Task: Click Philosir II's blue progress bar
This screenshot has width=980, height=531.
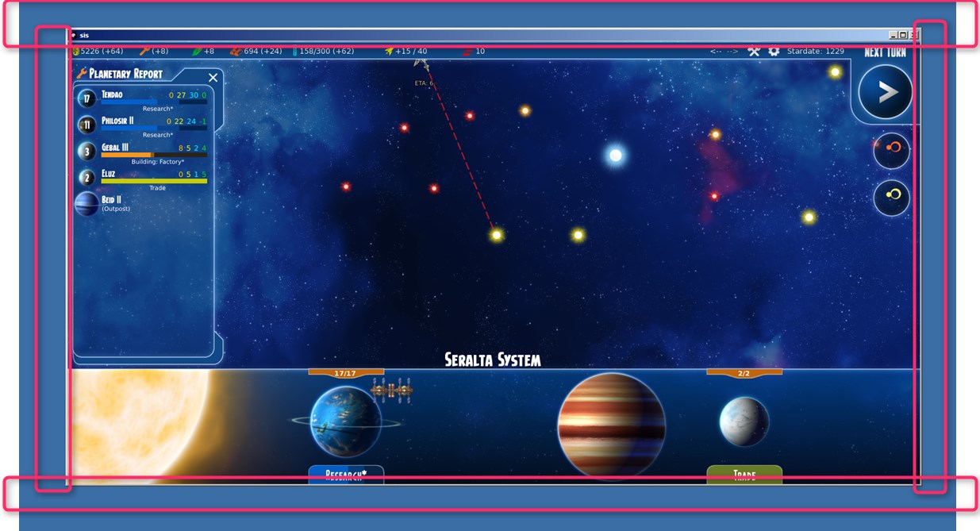Action: tap(154, 129)
